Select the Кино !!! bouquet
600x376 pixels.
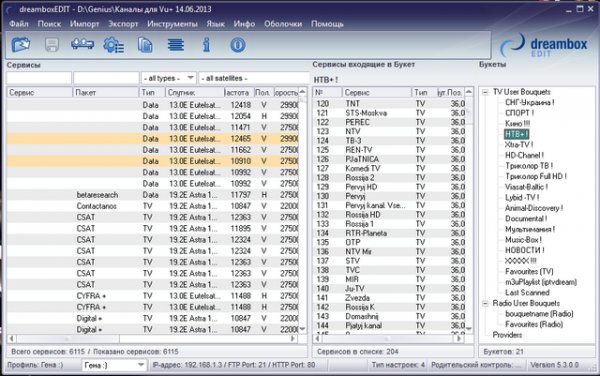[517, 124]
